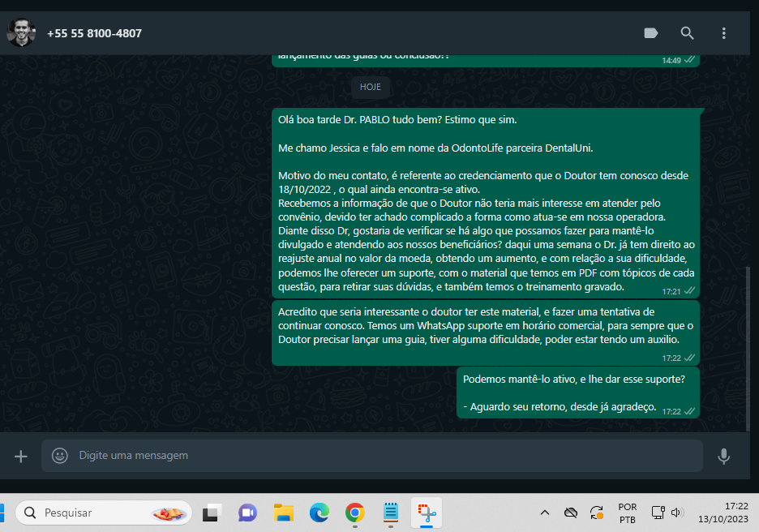Open Microsoft Edge from the taskbar
This screenshot has height=532, width=759.
coord(319,513)
